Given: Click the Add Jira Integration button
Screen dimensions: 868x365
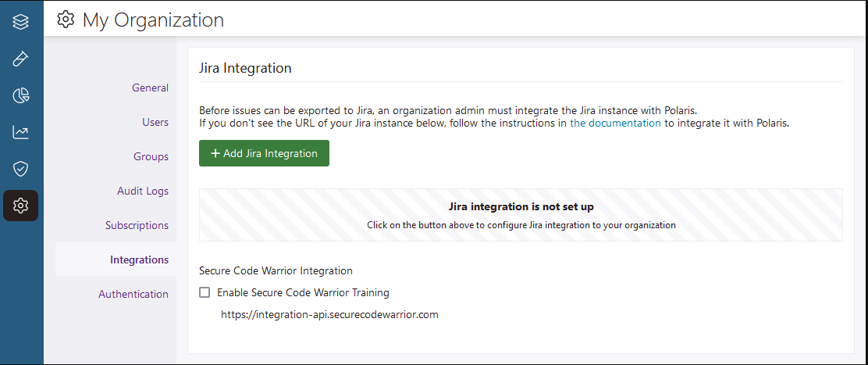Looking at the screenshot, I should coord(264,153).
